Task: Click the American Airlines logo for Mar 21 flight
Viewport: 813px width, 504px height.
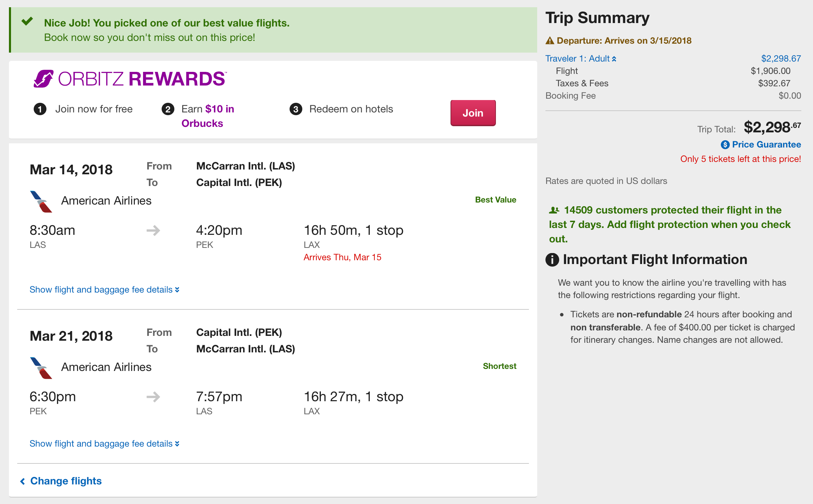Action: coord(41,368)
